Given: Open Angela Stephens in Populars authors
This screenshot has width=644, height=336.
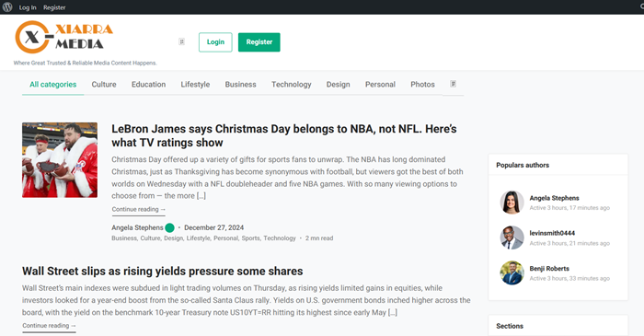Looking at the screenshot, I should tap(554, 198).
